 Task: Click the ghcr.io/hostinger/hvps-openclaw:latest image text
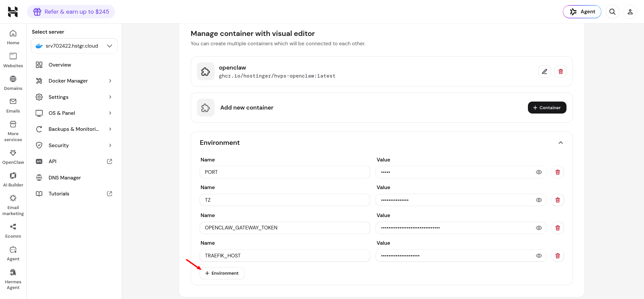pos(277,76)
